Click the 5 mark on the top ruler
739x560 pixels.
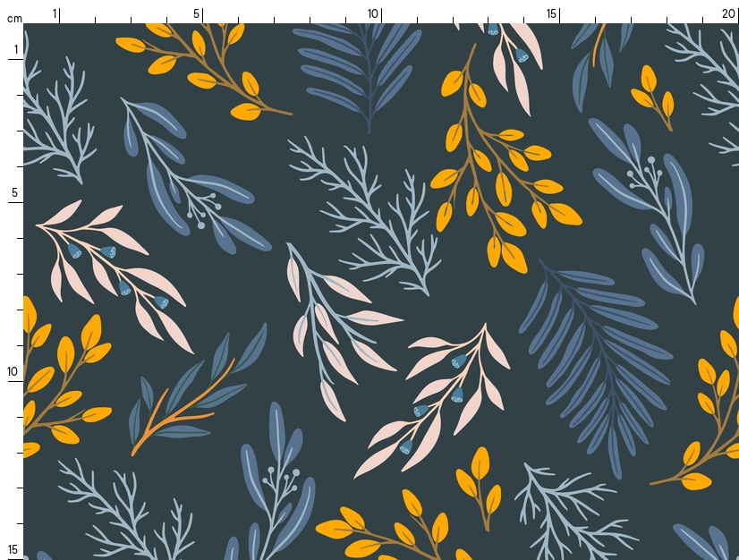tap(197, 13)
